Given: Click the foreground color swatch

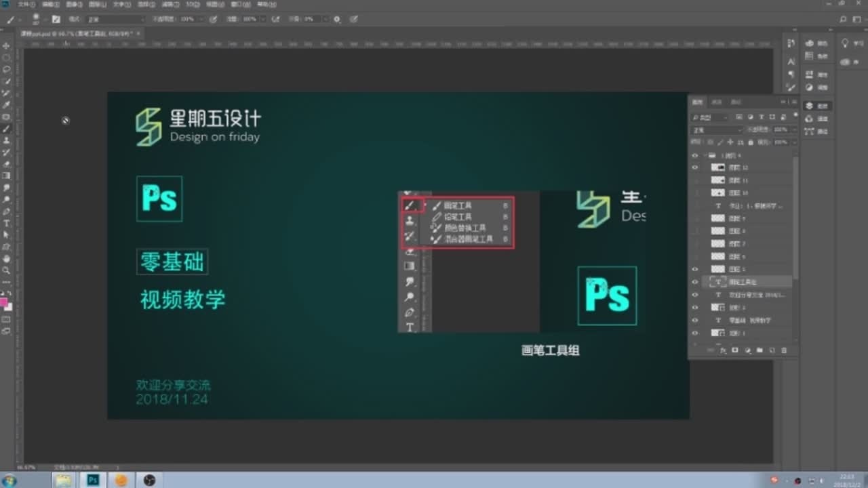Looking at the screenshot, I should click(4, 302).
